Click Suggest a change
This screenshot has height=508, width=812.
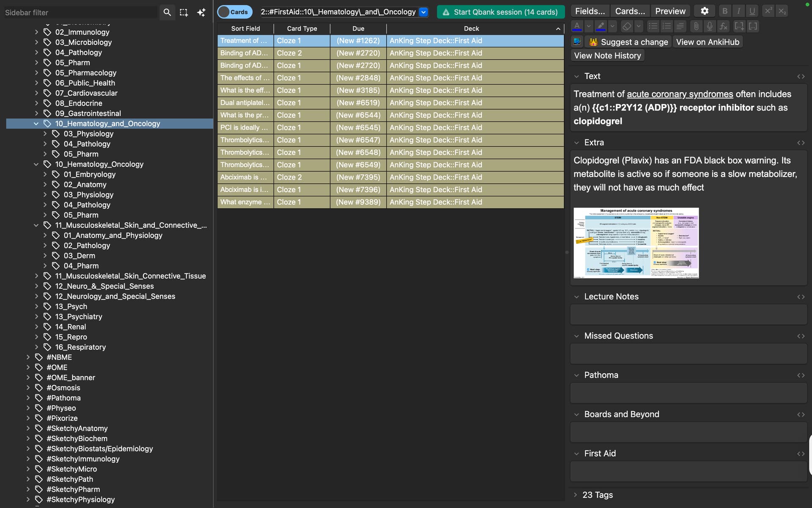coord(629,42)
